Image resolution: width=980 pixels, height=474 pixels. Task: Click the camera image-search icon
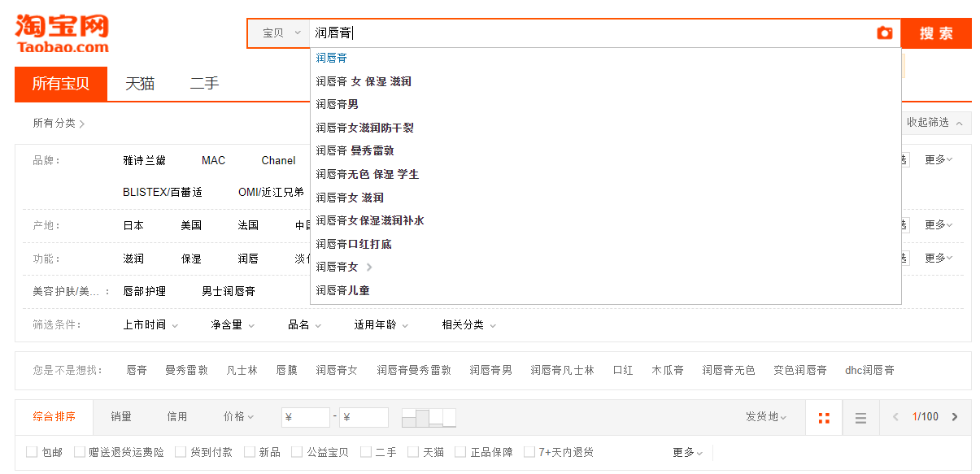pos(884,33)
